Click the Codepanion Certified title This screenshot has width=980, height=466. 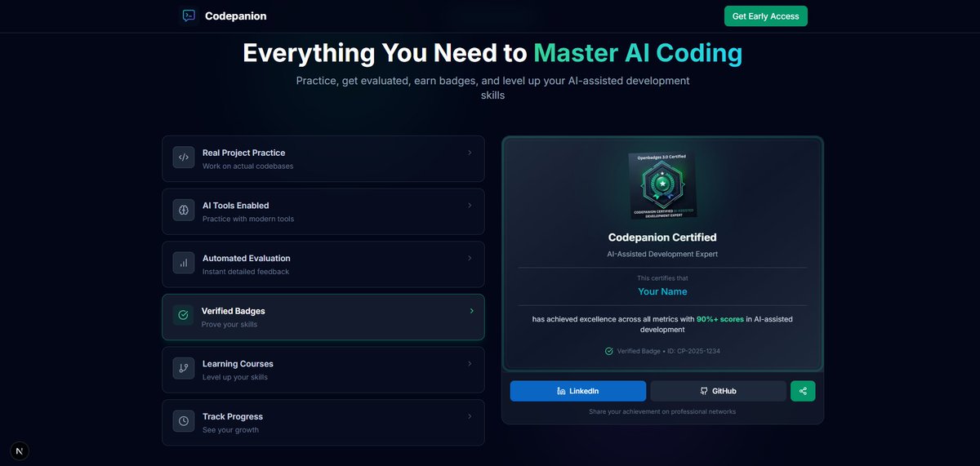point(662,237)
